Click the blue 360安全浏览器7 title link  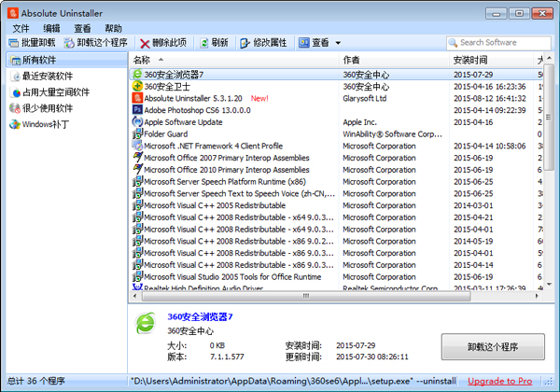[x=200, y=316]
